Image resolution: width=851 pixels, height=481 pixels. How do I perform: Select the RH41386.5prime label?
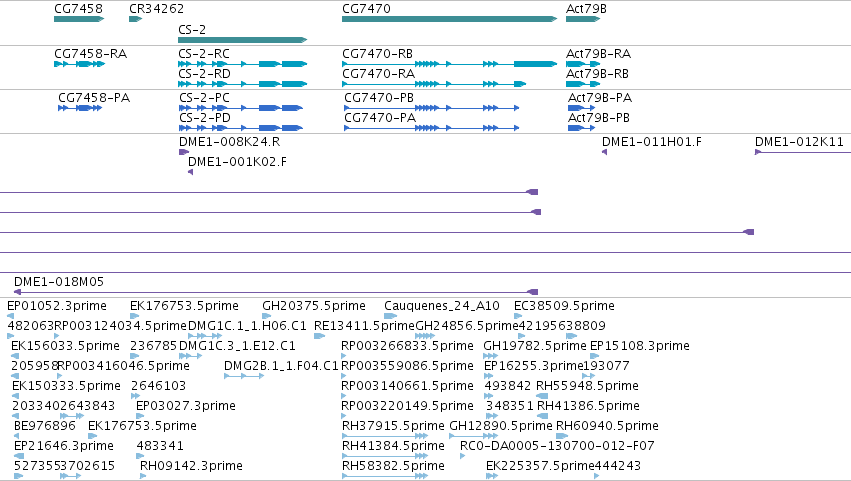click(x=588, y=406)
